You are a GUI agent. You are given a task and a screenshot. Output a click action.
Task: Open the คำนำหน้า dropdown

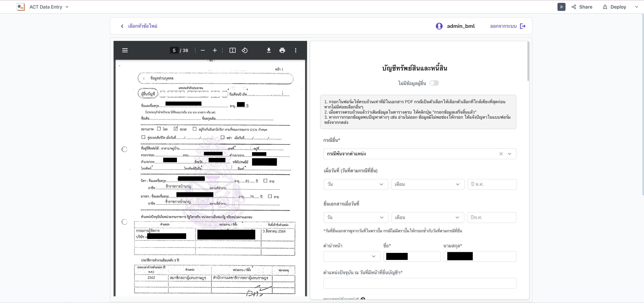point(352,257)
